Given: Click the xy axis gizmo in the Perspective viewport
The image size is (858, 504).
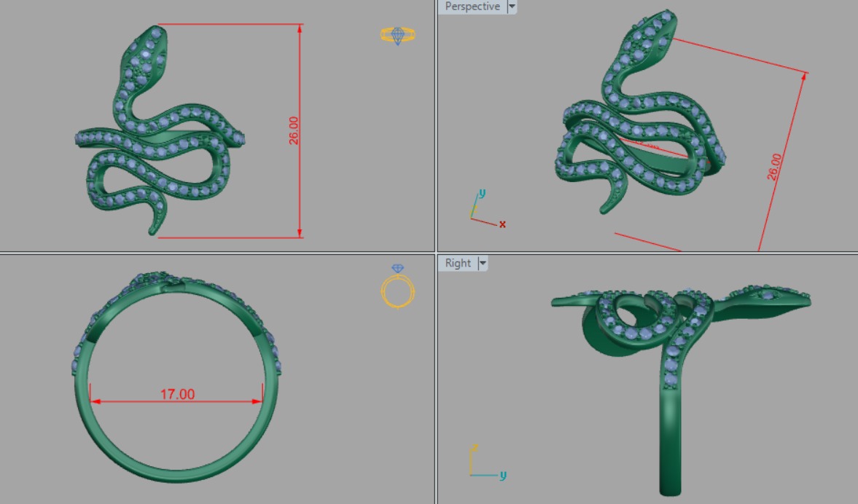Looking at the screenshot, I should point(487,209).
